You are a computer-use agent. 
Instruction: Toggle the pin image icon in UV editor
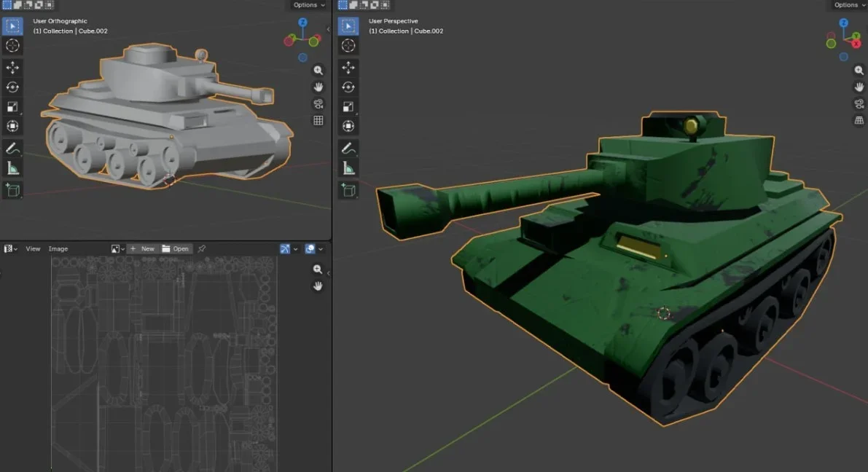(202, 249)
